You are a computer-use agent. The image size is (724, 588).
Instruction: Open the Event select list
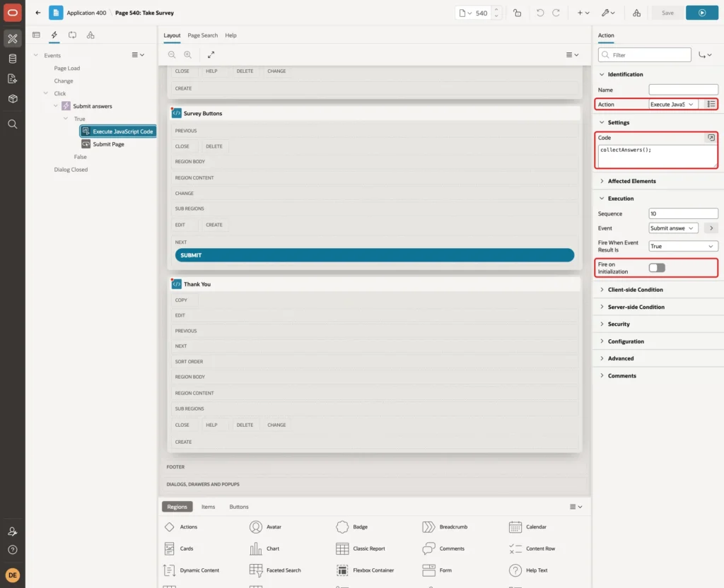click(672, 228)
